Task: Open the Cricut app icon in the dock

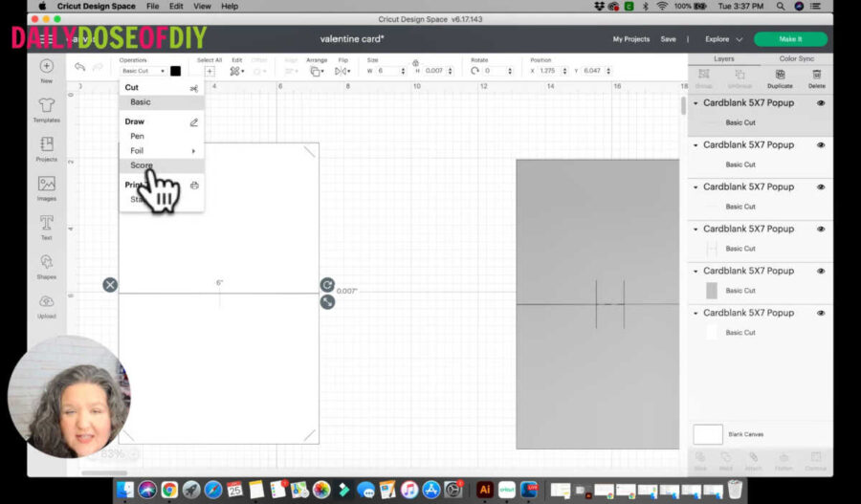Action: 507,489
